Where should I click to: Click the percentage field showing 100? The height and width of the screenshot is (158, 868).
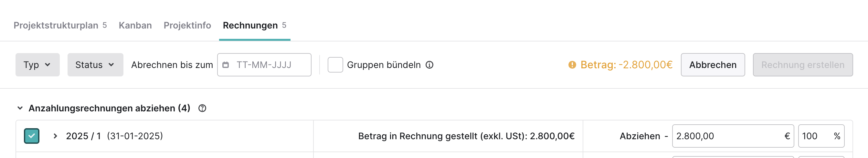(x=821, y=136)
